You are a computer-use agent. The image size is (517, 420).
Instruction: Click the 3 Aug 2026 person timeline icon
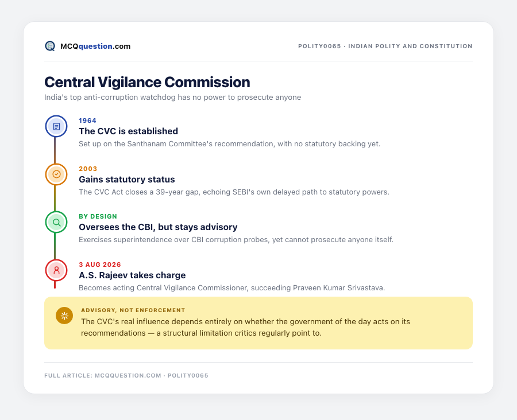(x=56, y=270)
